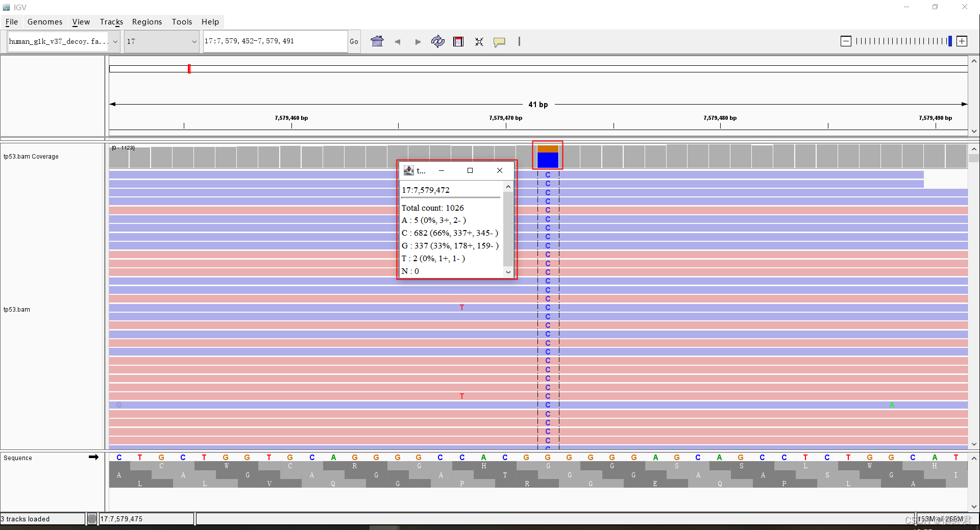Open the Regions menu
The image size is (980, 530).
pyautogui.click(x=147, y=21)
